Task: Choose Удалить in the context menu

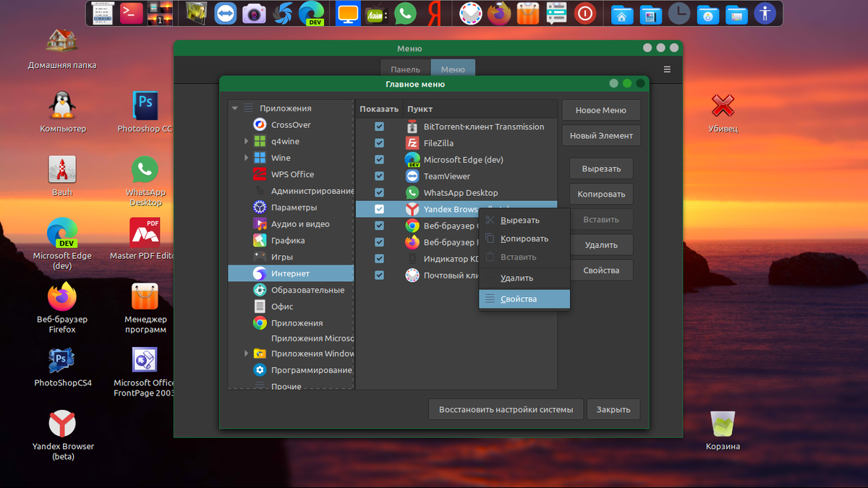Action: point(524,278)
